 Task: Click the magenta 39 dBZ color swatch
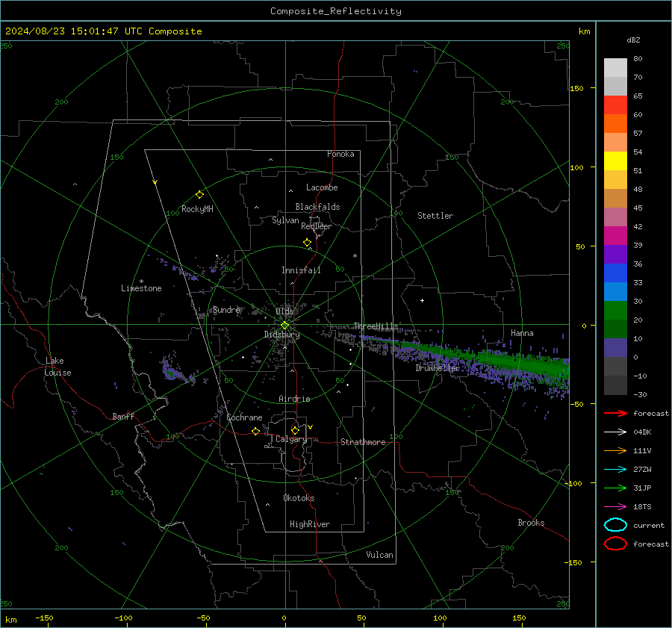pyautogui.click(x=615, y=236)
